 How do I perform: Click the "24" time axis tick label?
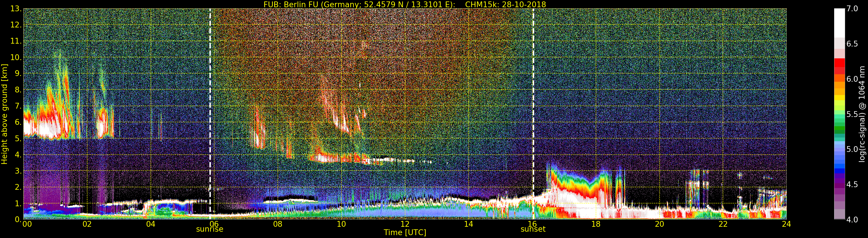786,224
